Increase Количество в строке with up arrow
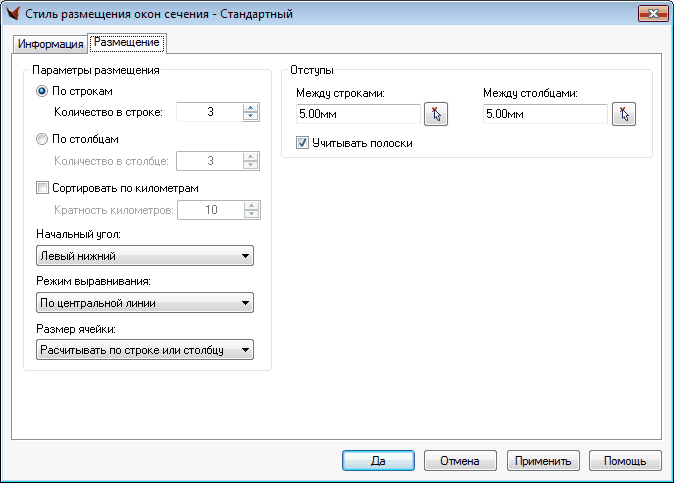 pyautogui.click(x=251, y=108)
